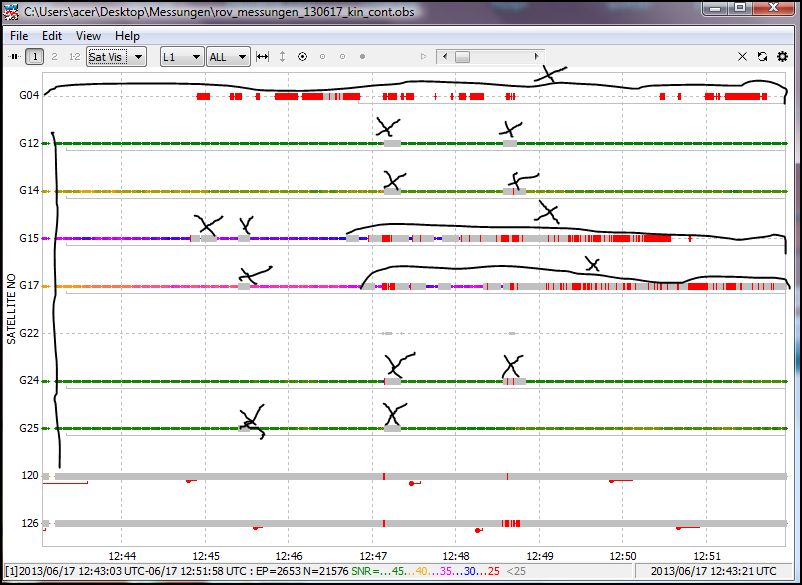Screen dimensions: 802x585
Task: Open the ALL satellites dropdown
Action: [x=228, y=57]
